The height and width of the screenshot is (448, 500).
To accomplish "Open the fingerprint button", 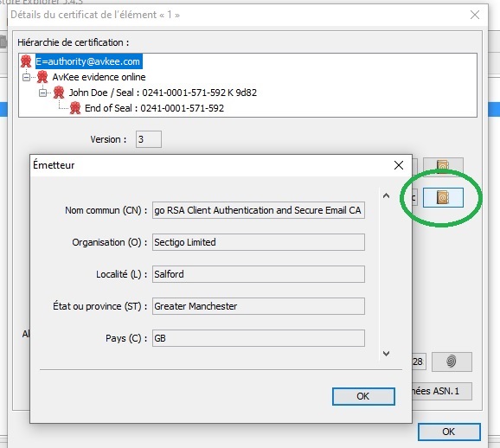I will [x=452, y=362].
